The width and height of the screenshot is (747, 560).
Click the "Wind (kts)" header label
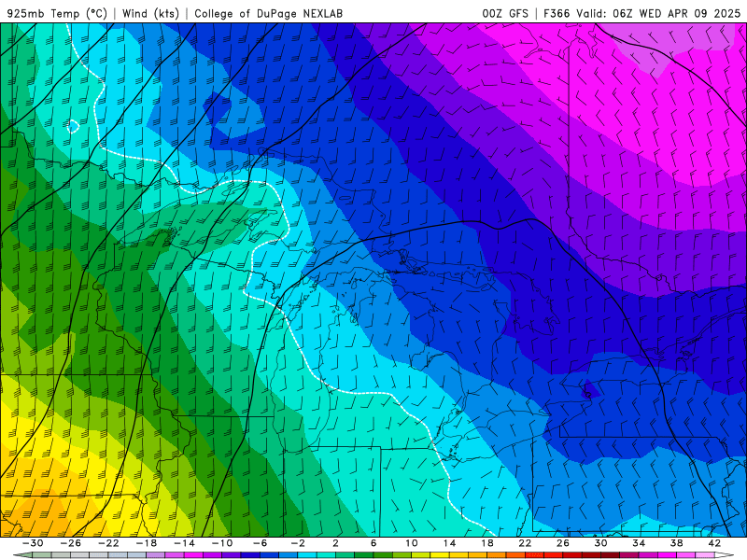tap(150, 13)
